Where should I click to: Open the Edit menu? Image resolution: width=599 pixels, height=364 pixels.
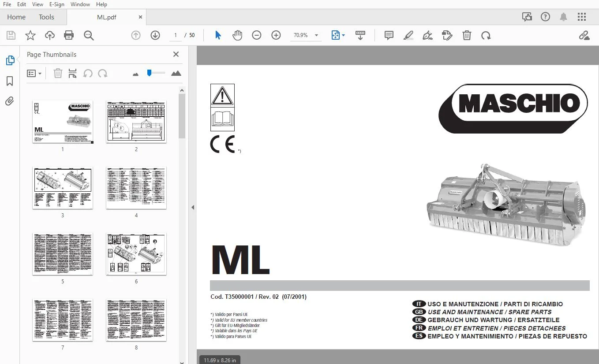pyautogui.click(x=22, y=4)
